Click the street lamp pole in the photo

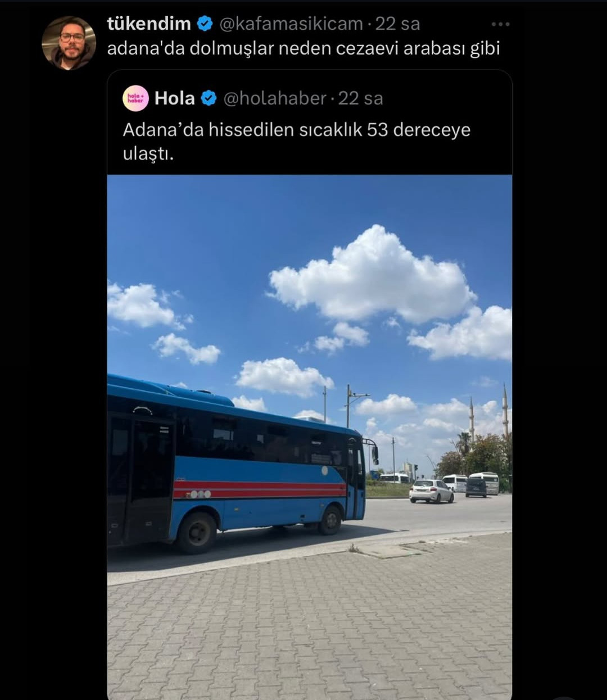(348, 406)
